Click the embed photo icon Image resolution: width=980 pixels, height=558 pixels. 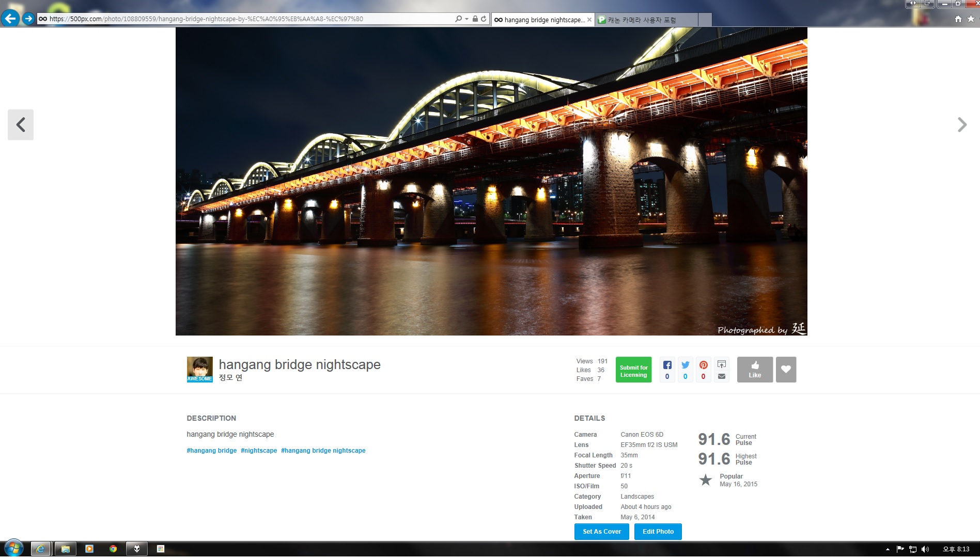point(721,364)
